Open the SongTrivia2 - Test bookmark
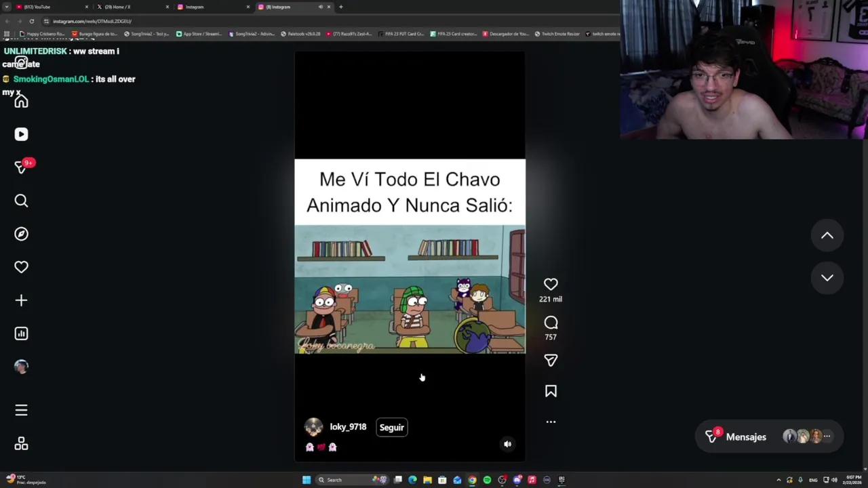Screen dimensions: 868x488 click(x=146, y=34)
